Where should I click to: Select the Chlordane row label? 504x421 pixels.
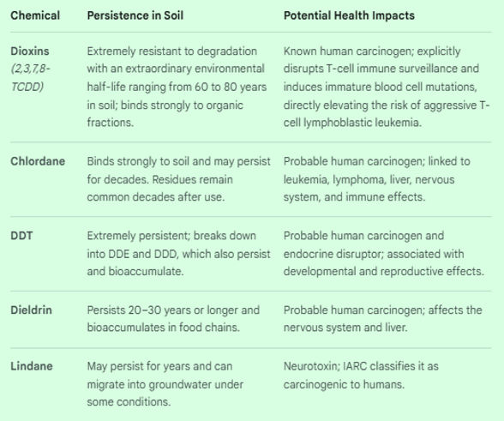point(38,161)
